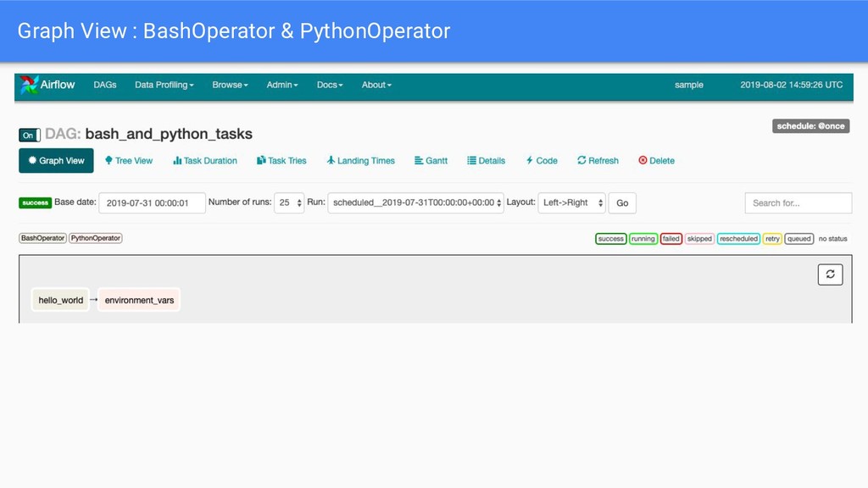868x488 pixels.
Task: Click the Refresh link
Action: [598, 160]
